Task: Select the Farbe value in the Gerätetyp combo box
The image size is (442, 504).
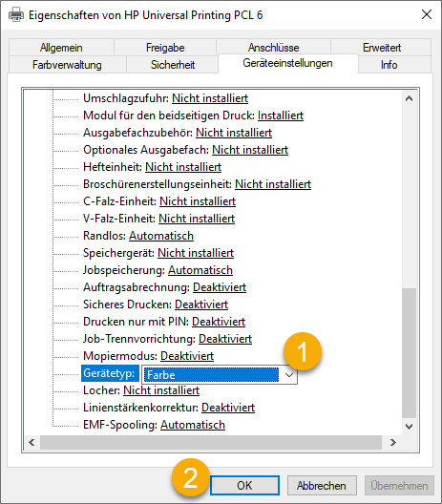Action: (x=212, y=375)
